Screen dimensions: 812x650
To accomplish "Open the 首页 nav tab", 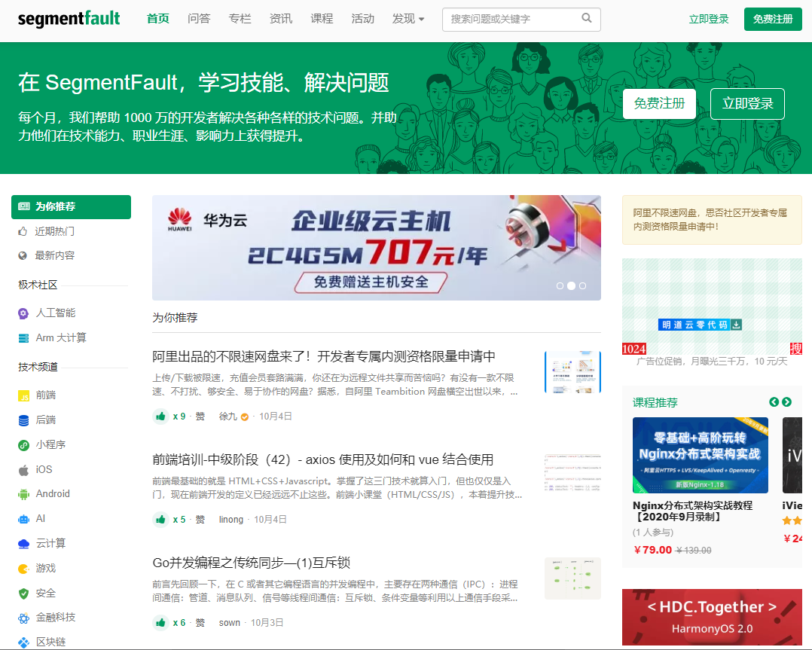I will (158, 19).
